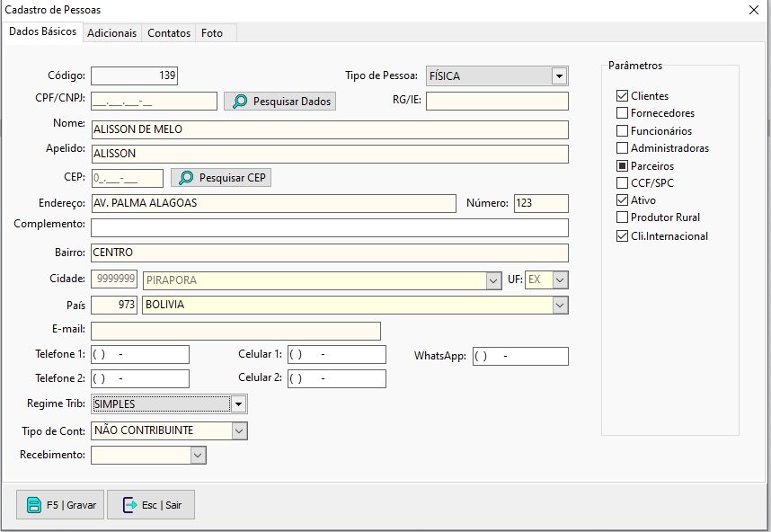Open the Regime Trib dropdown list
Image resolution: width=771 pixels, height=532 pixels.
(238, 404)
